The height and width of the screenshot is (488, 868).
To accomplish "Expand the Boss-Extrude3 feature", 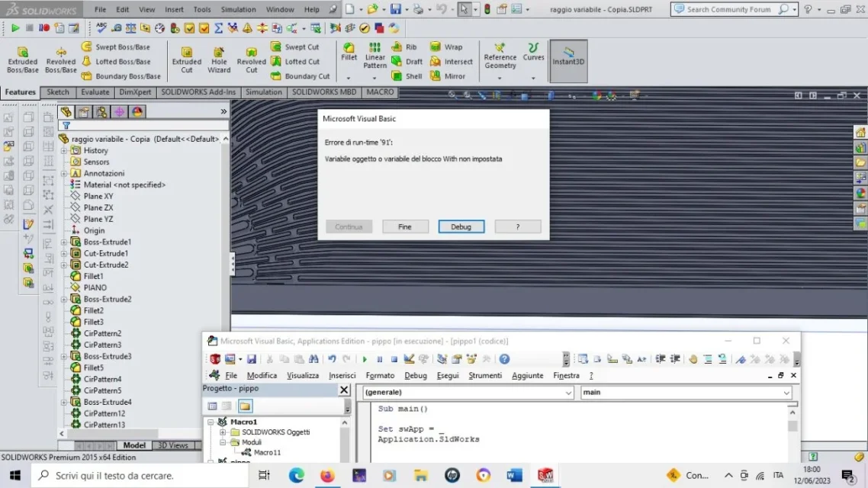I will 64,356.
